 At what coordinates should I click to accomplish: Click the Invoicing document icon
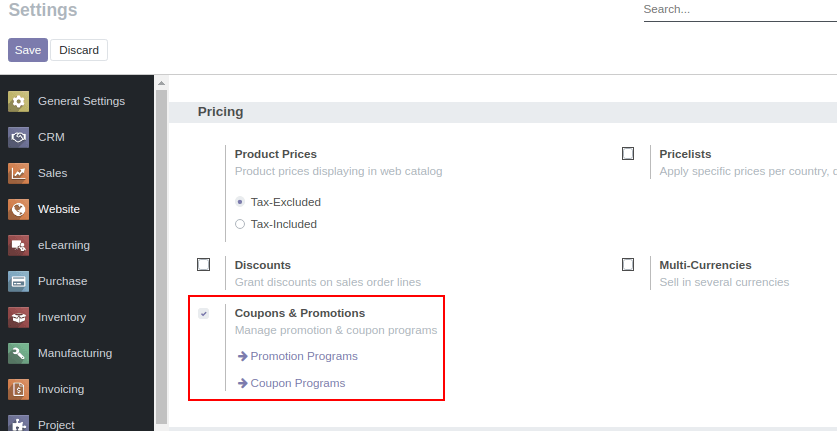coord(18,389)
